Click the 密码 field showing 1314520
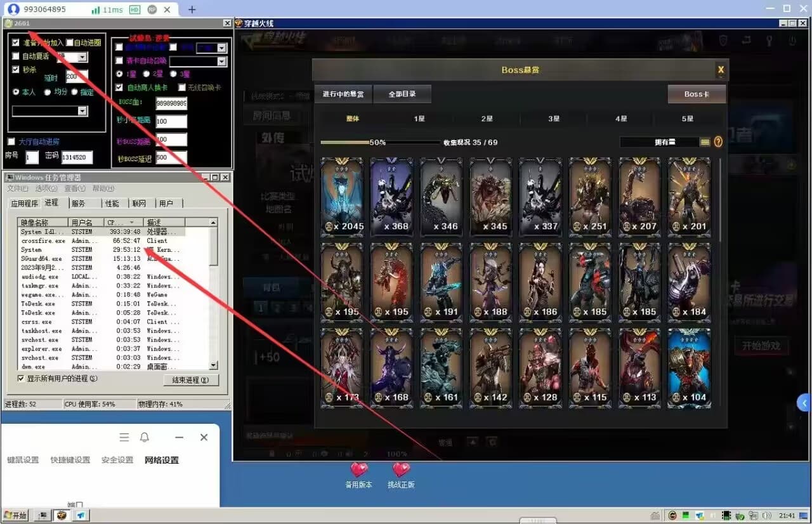This screenshot has height=524, width=812. (x=77, y=157)
